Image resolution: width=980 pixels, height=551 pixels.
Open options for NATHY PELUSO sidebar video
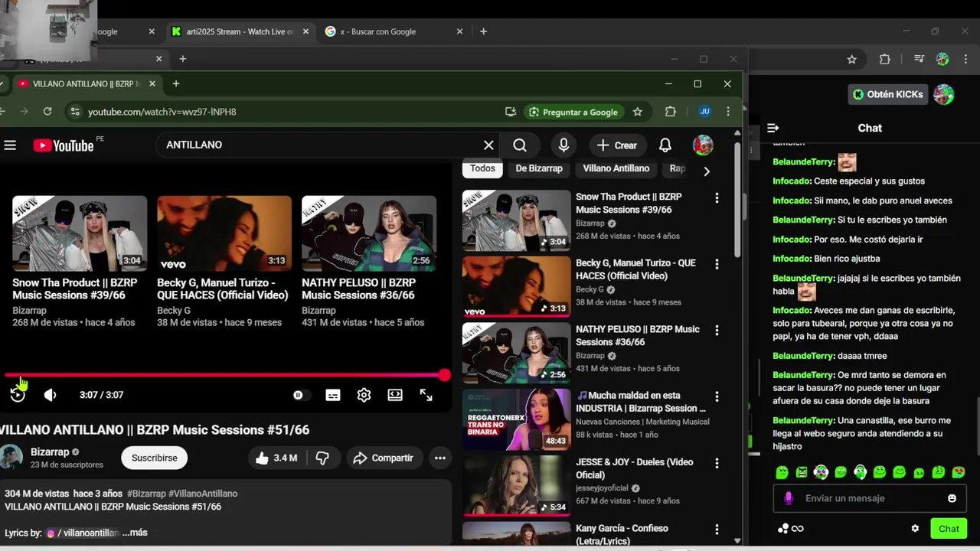click(x=717, y=331)
